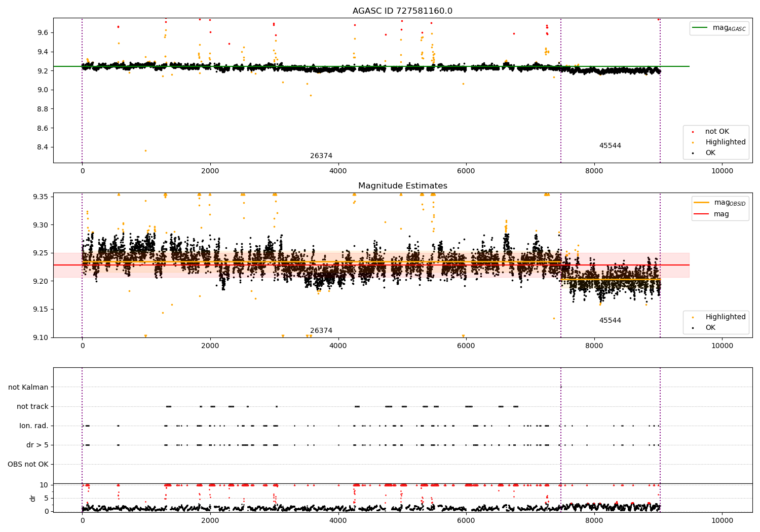Click the orange line sample beside mag OBSID

701,203
